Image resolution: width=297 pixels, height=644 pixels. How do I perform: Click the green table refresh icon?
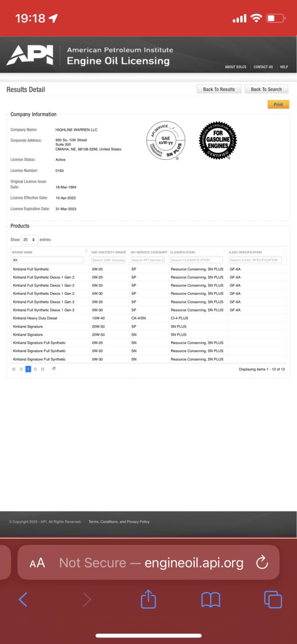(54, 368)
